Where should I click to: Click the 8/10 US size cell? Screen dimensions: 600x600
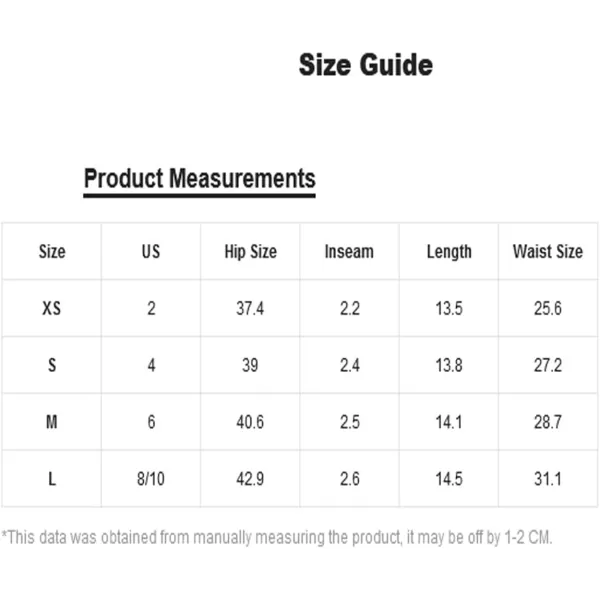tap(151, 479)
